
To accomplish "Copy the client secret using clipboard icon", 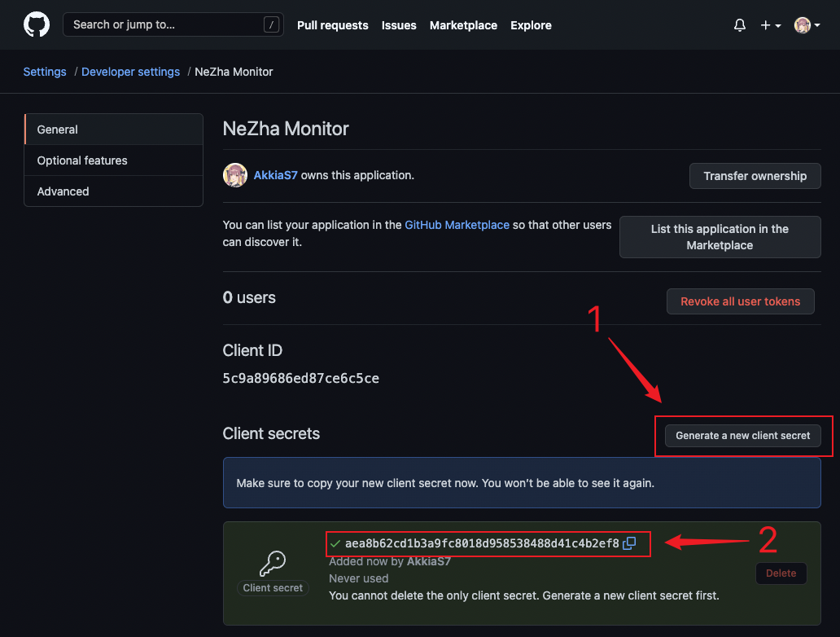I will pos(629,543).
